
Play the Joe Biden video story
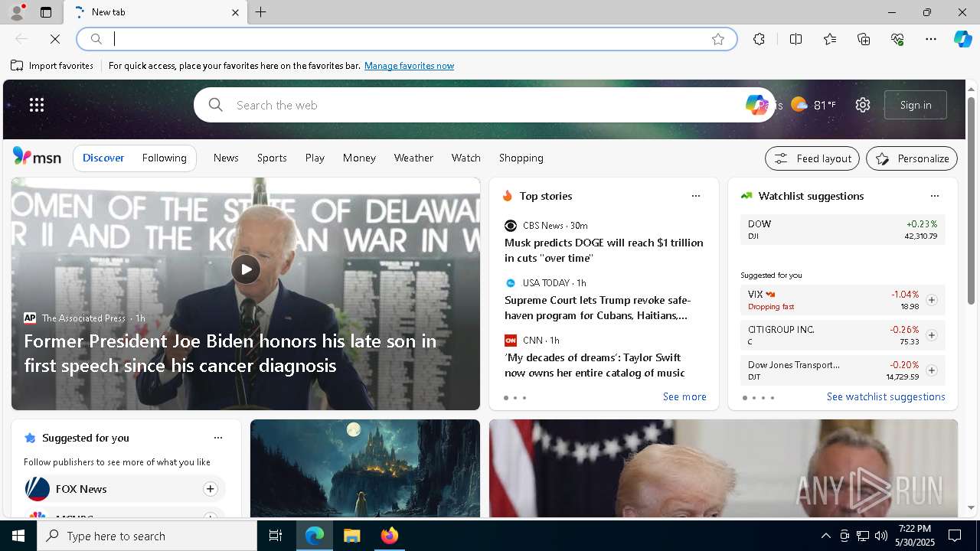tap(246, 269)
